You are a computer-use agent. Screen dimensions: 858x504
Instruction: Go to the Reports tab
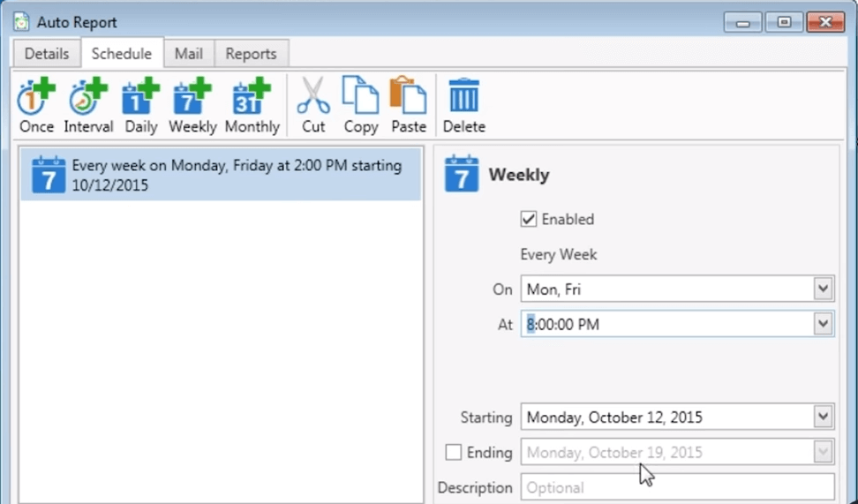(x=252, y=54)
